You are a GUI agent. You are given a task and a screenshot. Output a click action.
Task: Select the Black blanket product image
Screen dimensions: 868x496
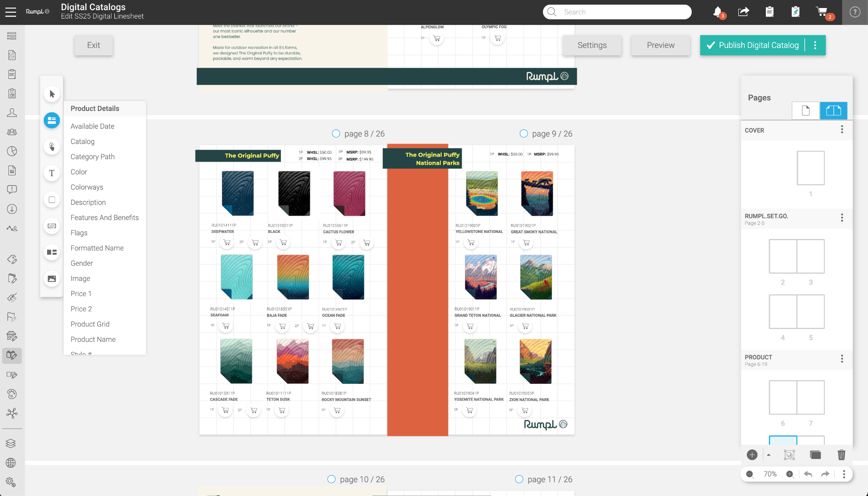pos(294,194)
